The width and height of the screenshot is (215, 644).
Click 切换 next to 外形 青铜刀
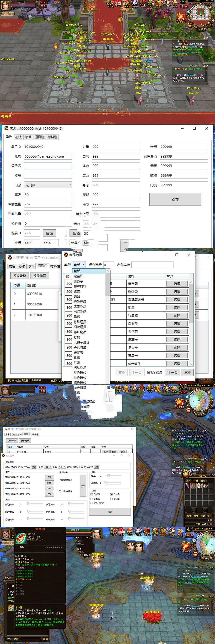[97, 466]
